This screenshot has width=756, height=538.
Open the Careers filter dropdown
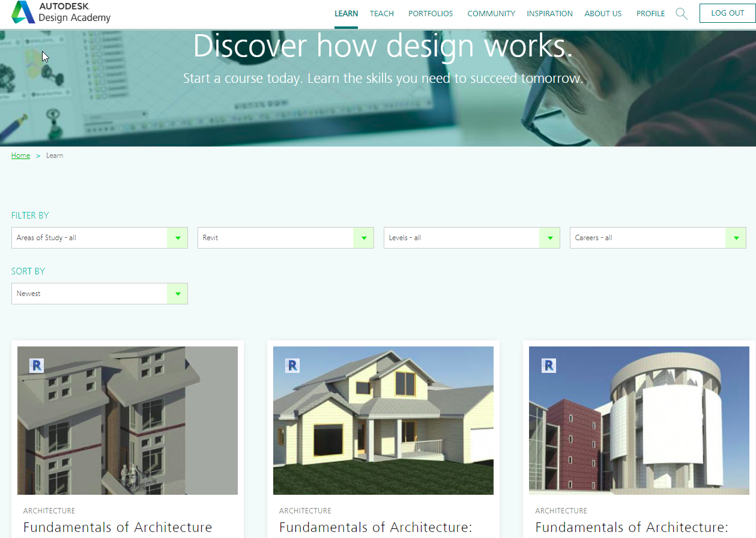click(658, 238)
